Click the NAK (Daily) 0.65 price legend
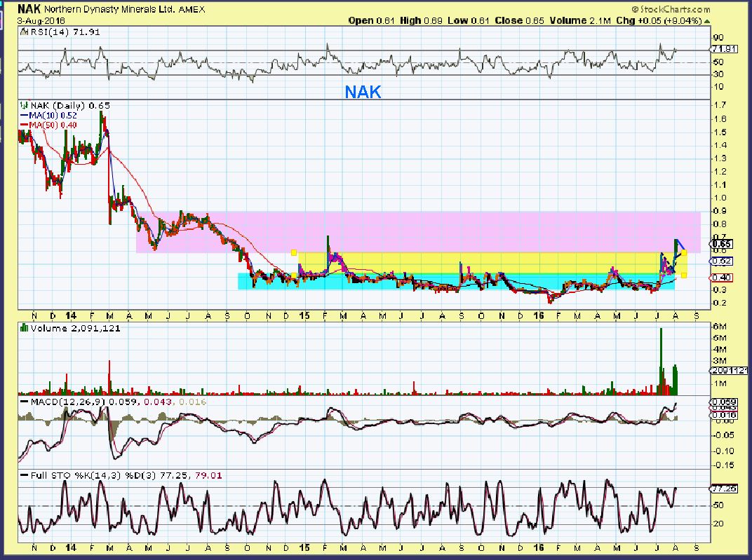The width and height of the screenshot is (752, 560). 70,105
